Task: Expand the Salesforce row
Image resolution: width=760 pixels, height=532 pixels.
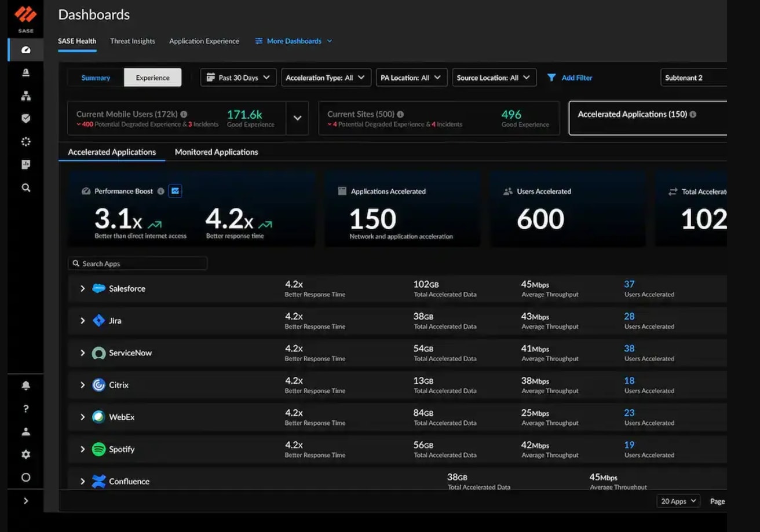Action: [x=83, y=288]
